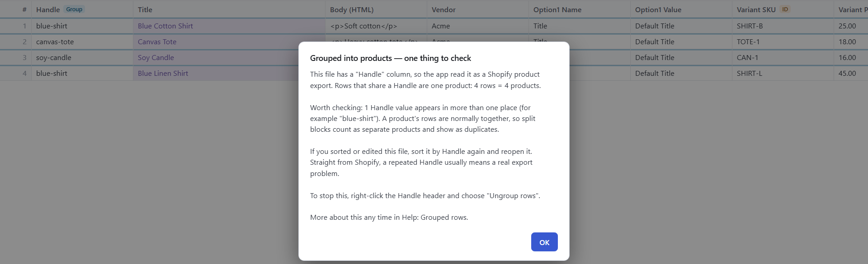
Task: Click the Blue Cotton Shirt title cell
Action: pyautogui.click(x=229, y=26)
